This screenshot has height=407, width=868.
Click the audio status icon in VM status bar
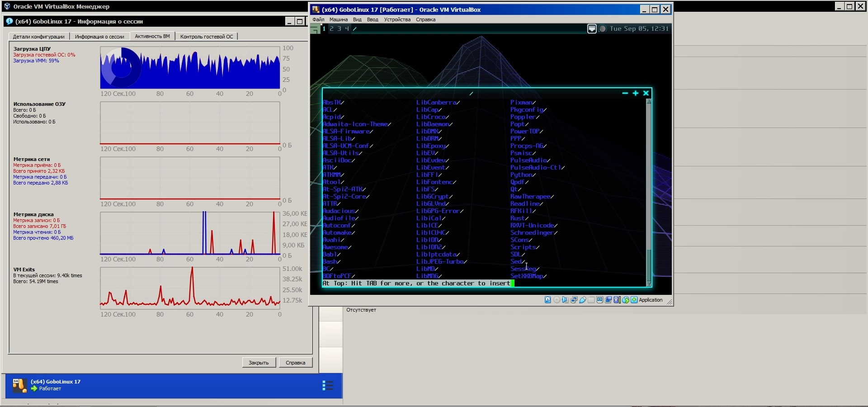coord(565,300)
